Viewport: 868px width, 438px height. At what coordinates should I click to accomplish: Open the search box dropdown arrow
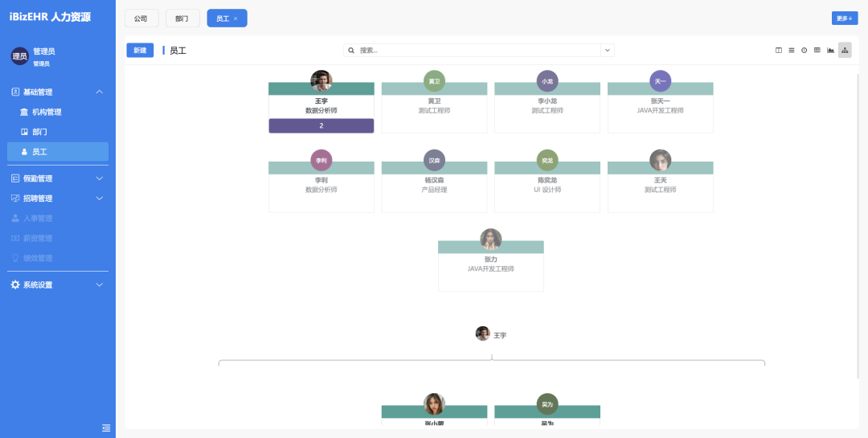[608, 51]
